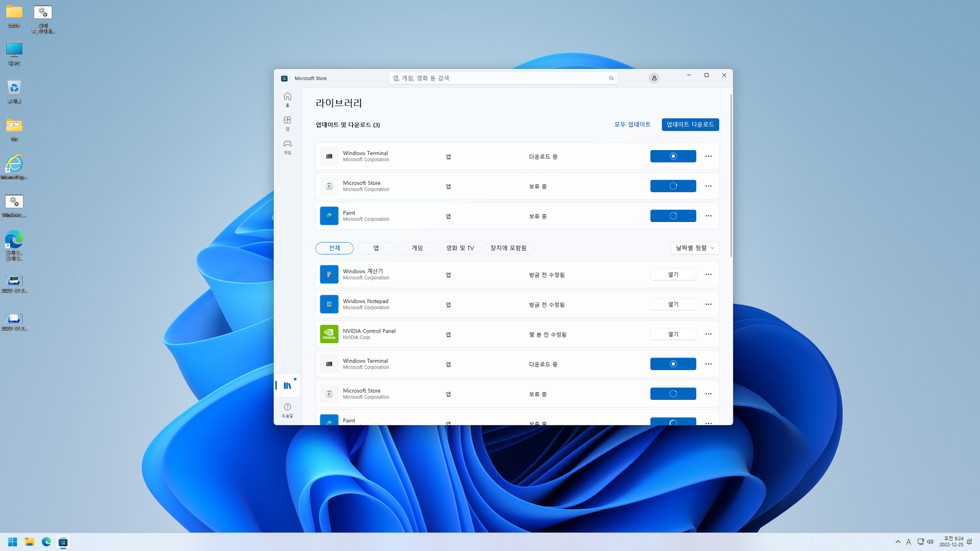Select the Internet Explorer desktop shortcut

click(14, 167)
